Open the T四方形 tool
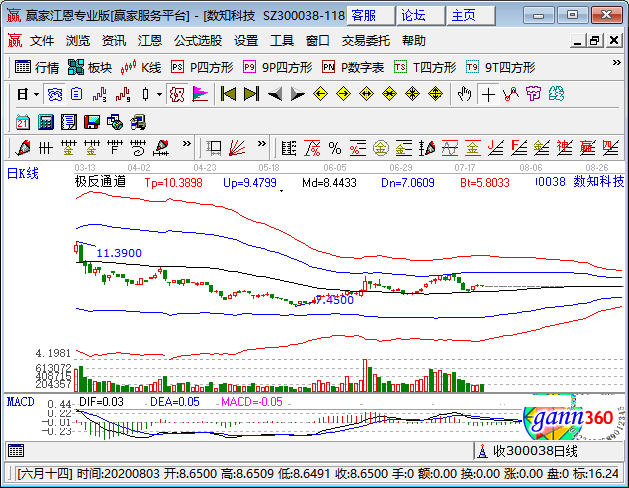Image resolution: width=629 pixels, height=488 pixels. pyautogui.click(x=425, y=67)
